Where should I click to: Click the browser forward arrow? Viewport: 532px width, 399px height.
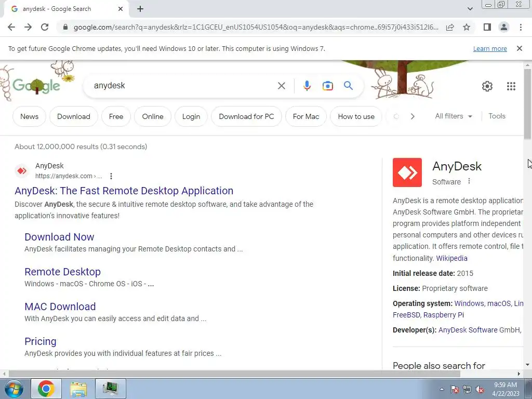tap(28, 27)
